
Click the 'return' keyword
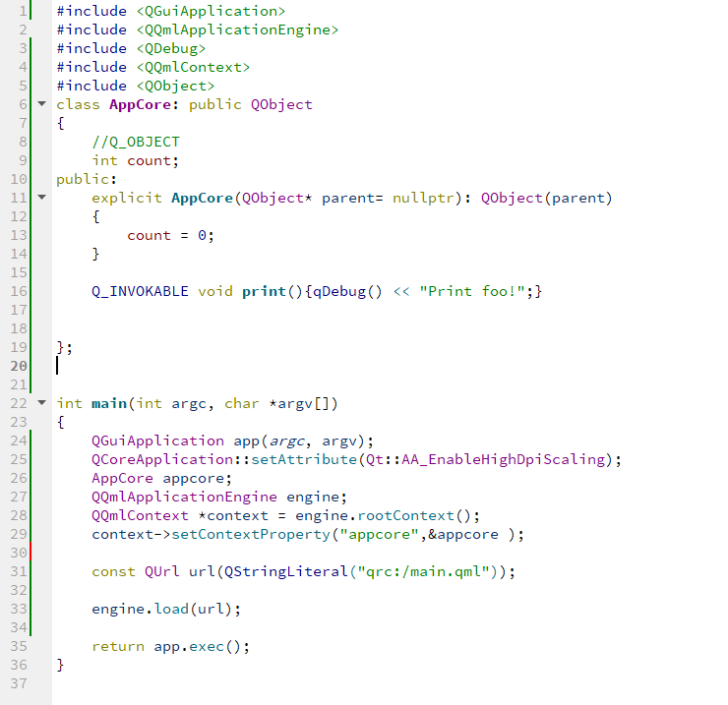click(x=118, y=647)
